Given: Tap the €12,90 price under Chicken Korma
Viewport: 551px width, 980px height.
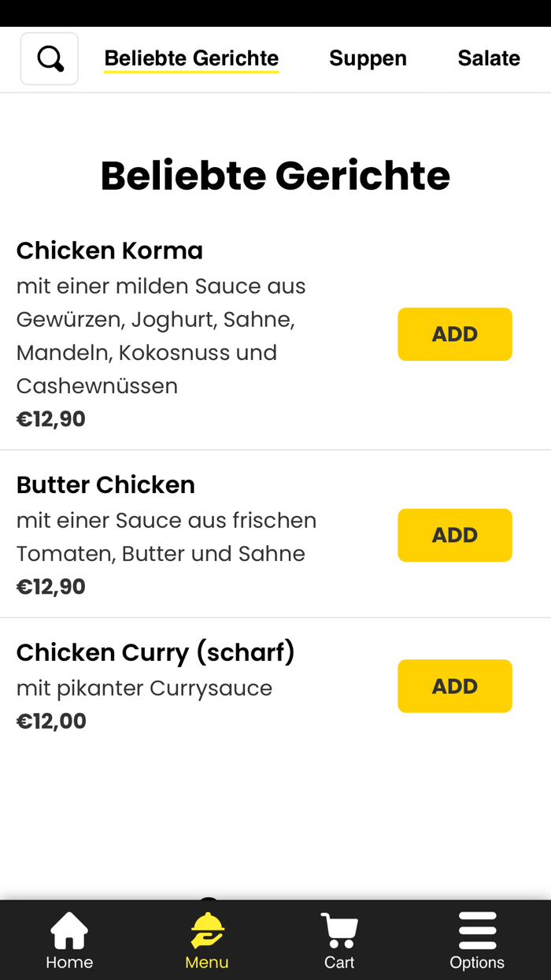Looking at the screenshot, I should pos(50,418).
